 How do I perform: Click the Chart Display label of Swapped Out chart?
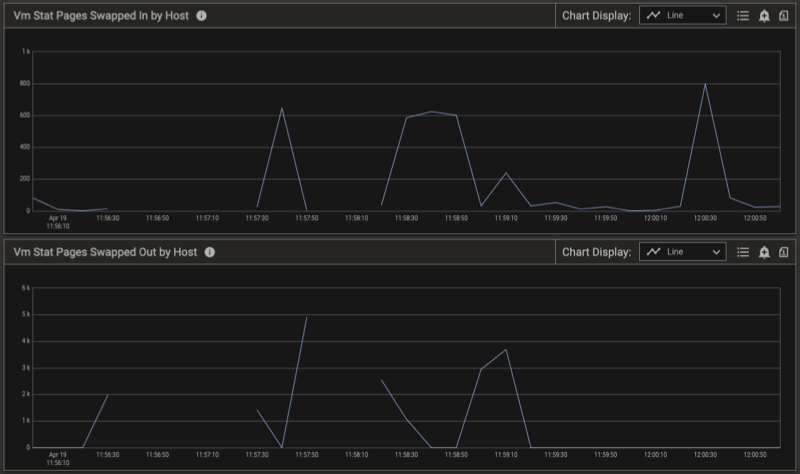[596, 252]
